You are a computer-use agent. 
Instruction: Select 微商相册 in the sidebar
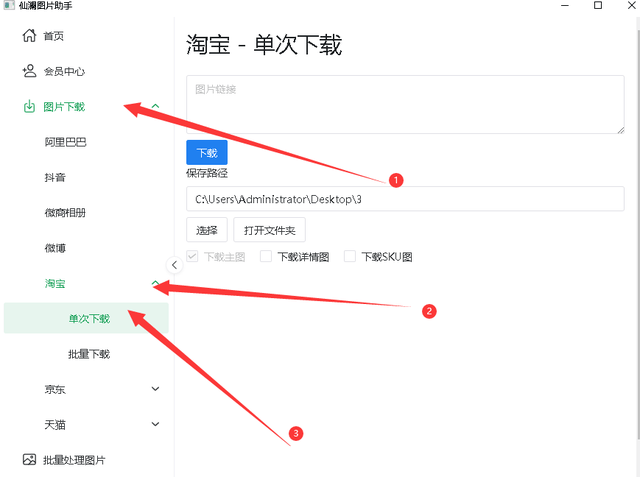65,213
